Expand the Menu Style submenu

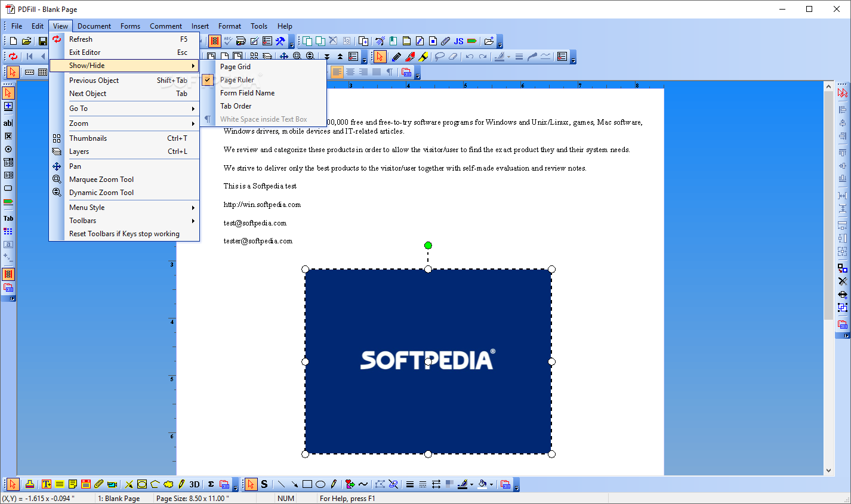[x=124, y=208]
